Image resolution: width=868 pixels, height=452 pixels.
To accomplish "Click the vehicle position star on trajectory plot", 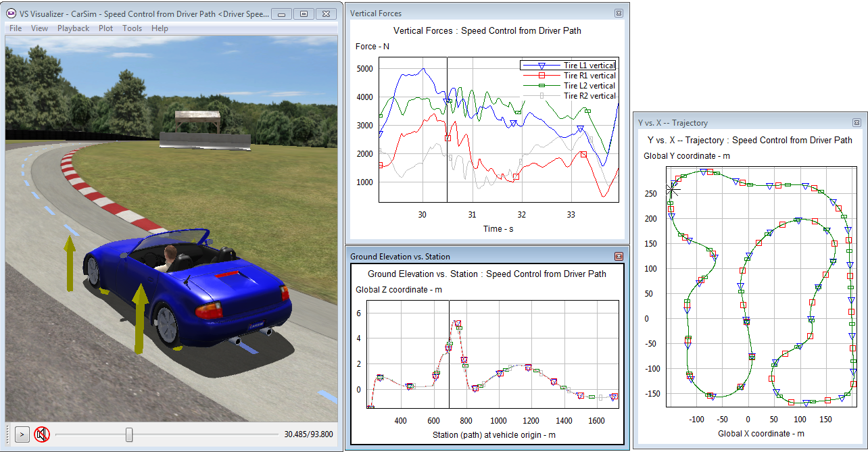I will (x=673, y=190).
